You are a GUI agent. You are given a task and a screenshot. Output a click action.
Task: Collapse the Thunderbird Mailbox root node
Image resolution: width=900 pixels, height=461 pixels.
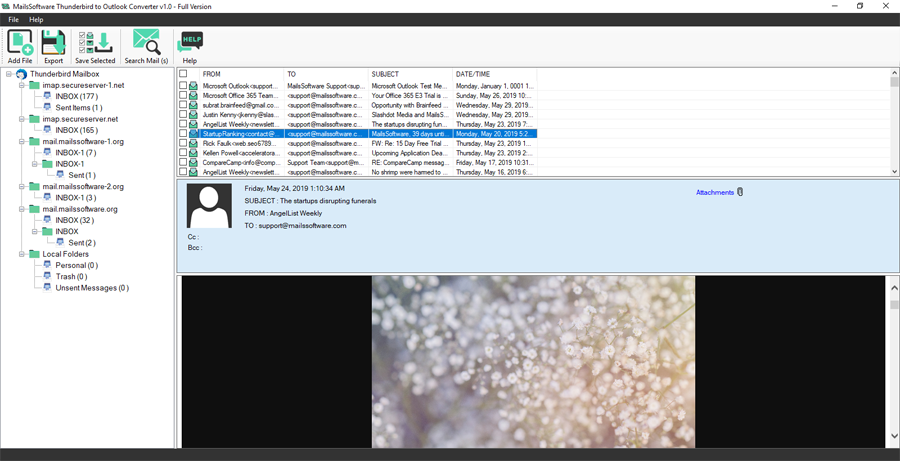9,74
